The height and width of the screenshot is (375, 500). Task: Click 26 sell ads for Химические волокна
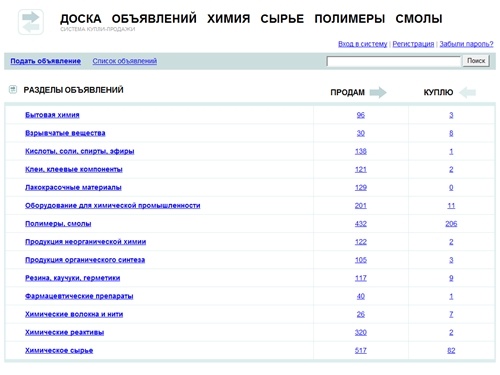[361, 314]
